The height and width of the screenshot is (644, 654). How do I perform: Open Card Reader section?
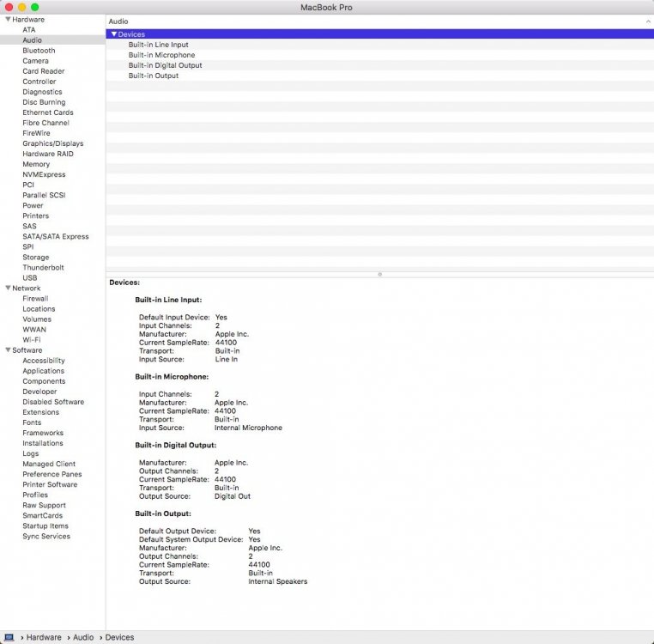pyautogui.click(x=44, y=71)
